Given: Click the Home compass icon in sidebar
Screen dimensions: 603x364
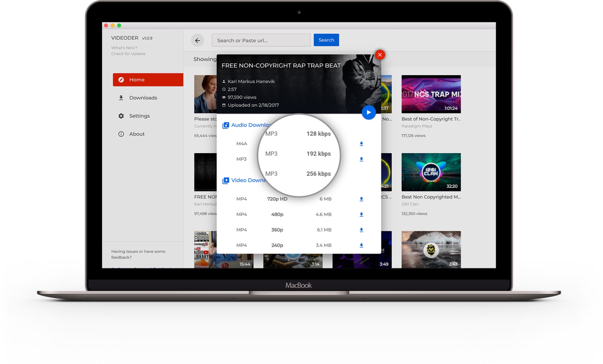Looking at the screenshot, I should tap(121, 79).
